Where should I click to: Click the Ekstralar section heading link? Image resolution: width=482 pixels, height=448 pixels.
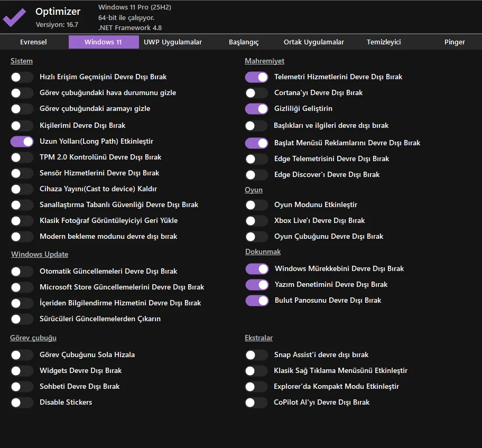click(258, 338)
